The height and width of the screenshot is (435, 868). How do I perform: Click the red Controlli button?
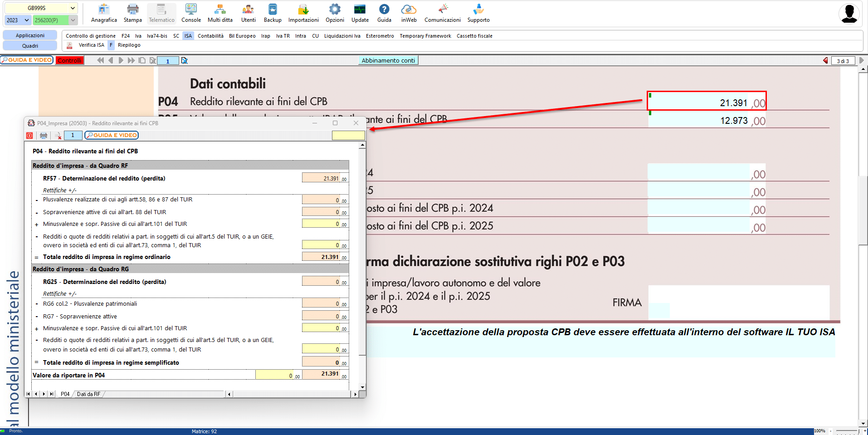(70, 60)
